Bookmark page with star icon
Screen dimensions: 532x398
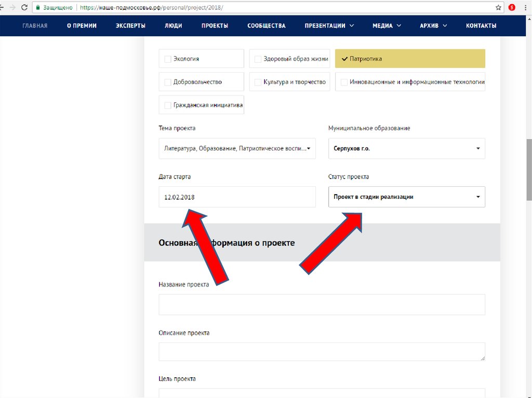[x=498, y=8]
